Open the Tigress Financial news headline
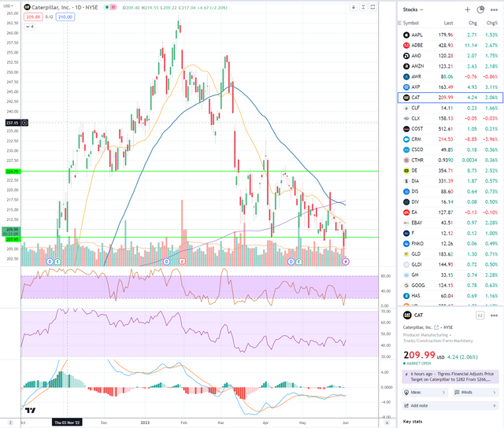Image resolution: width=504 pixels, height=428 pixels. [x=450, y=377]
